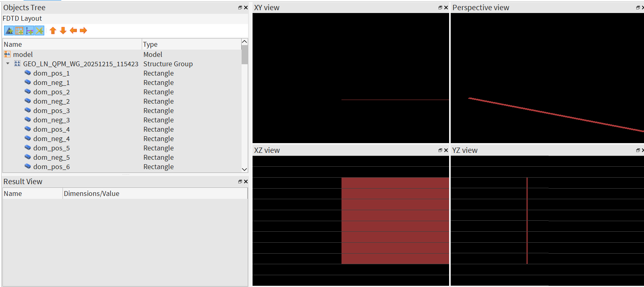Select the dom_pos_2 rectangle icon
Image resolution: width=644 pixels, height=287 pixels.
[28, 91]
